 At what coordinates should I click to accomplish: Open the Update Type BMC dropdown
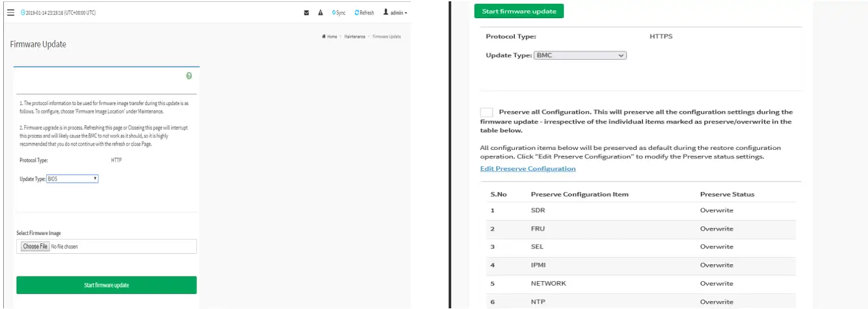580,56
